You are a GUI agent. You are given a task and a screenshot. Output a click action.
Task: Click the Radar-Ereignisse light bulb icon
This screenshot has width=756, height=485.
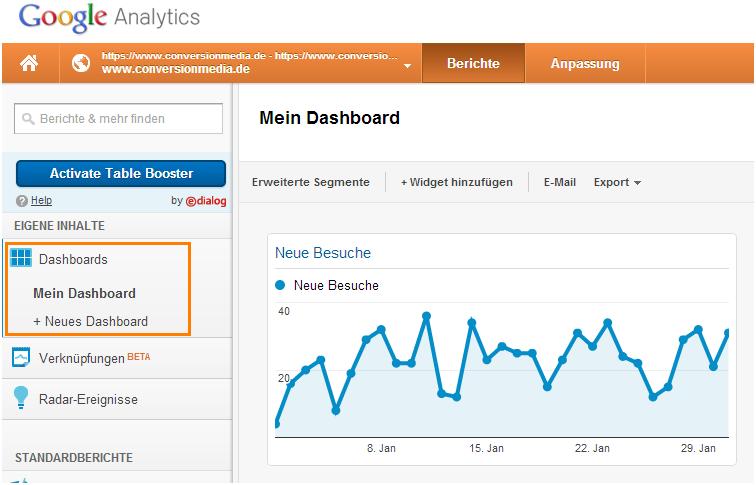tap(21, 398)
